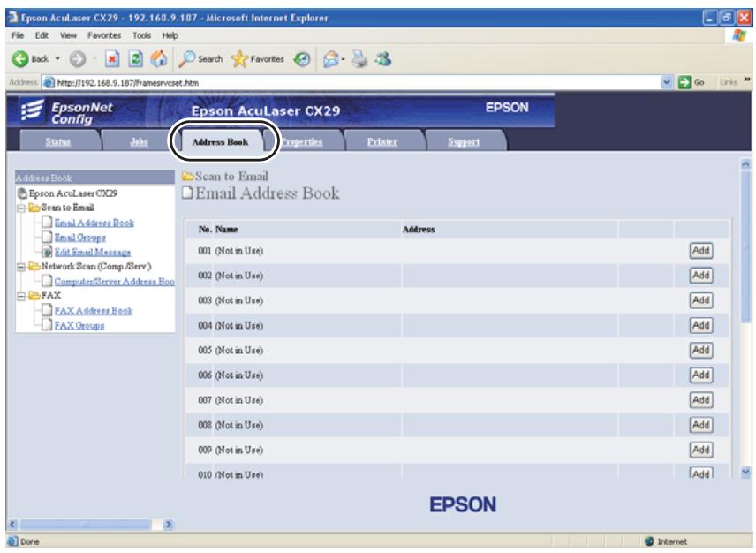
Task: Click Add for entry 007
Action: [700, 400]
